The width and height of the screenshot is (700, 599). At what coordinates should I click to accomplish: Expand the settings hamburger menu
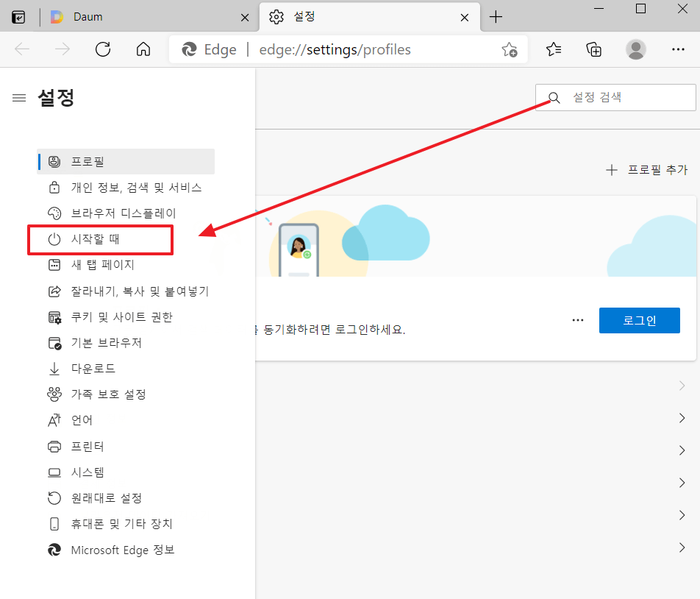coord(19,96)
